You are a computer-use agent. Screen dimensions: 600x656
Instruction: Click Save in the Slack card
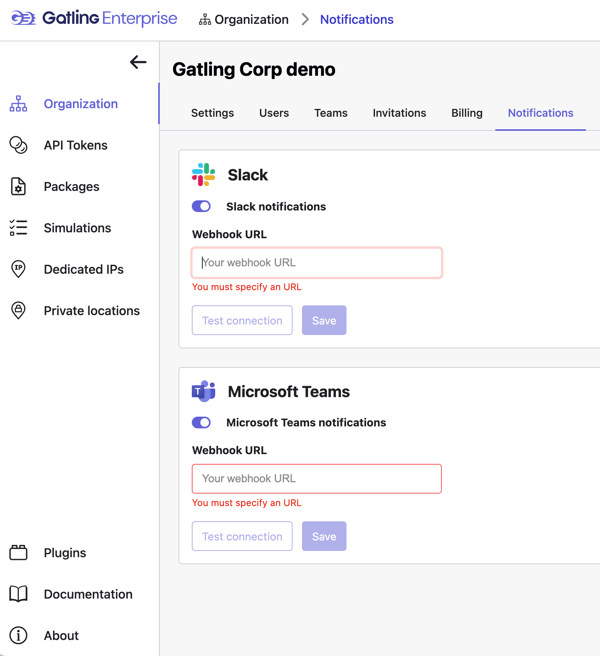(x=324, y=320)
